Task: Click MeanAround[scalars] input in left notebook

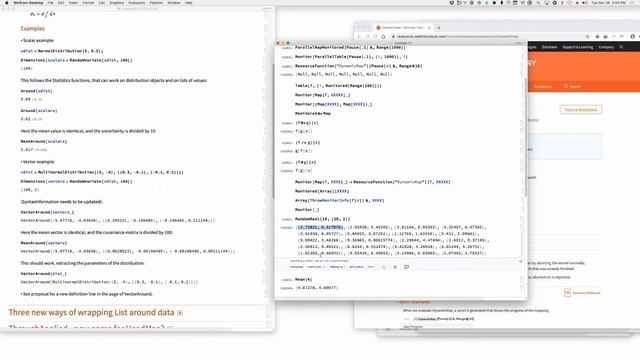Action: (x=44, y=141)
